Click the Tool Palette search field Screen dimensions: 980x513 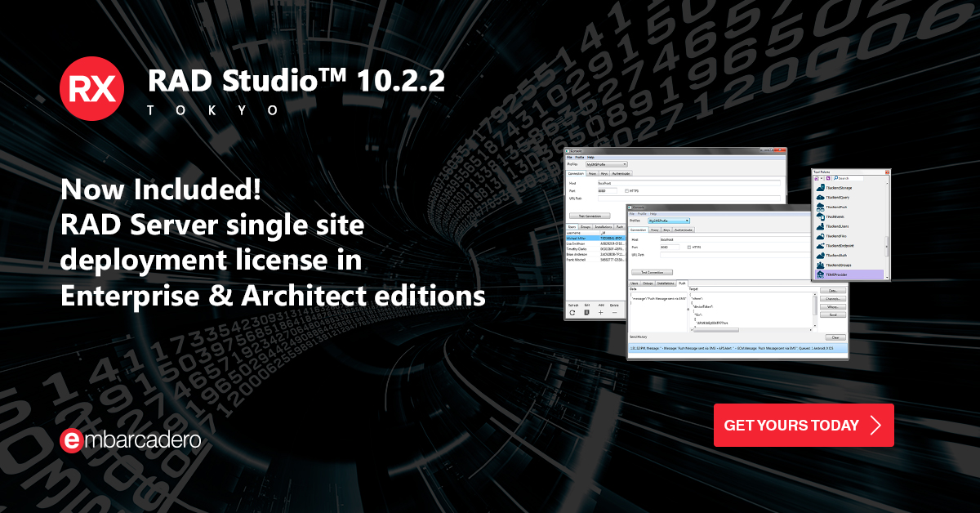point(849,178)
